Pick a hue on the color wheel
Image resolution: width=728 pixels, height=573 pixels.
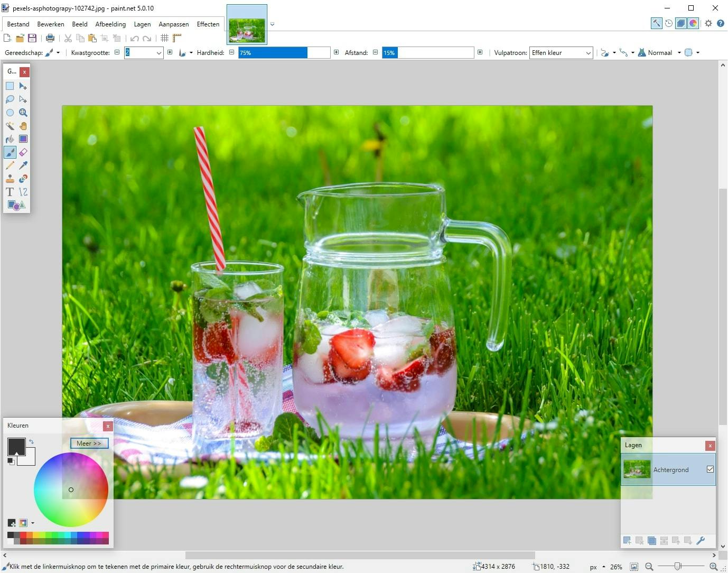pos(71,489)
